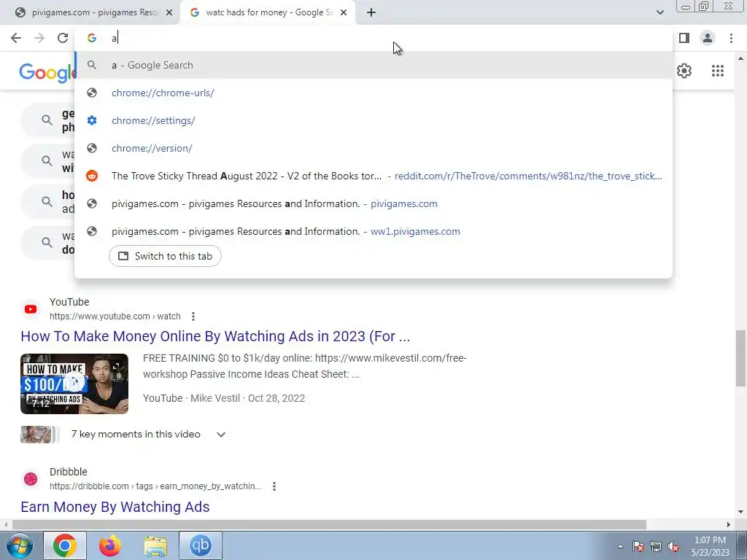Click the muted volume tray icon
Image resolution: width=747 pixels, height=560 pixels.
pyautogui.click(x=673, y=546)
